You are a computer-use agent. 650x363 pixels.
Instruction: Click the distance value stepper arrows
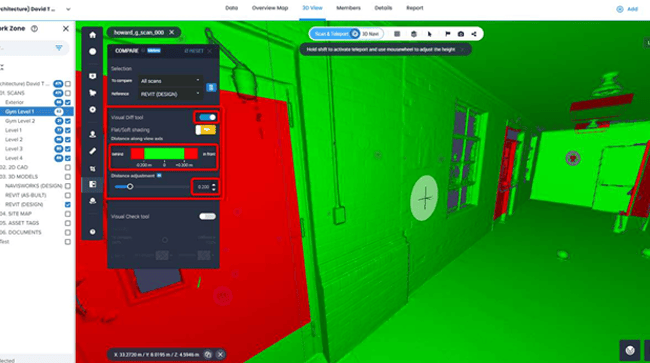coord(214,187)
